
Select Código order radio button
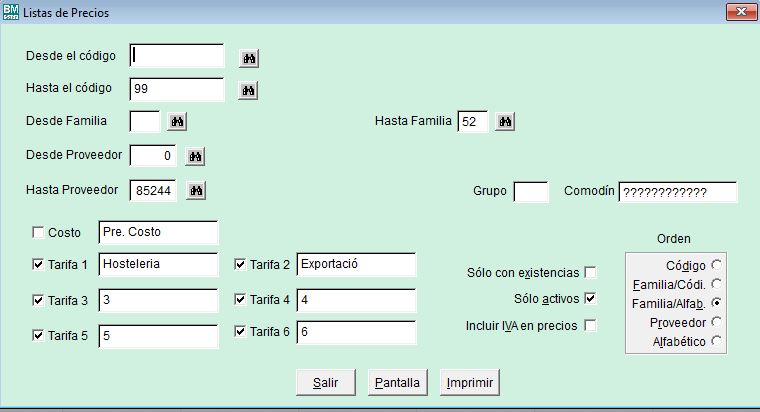tap(716, 265)
